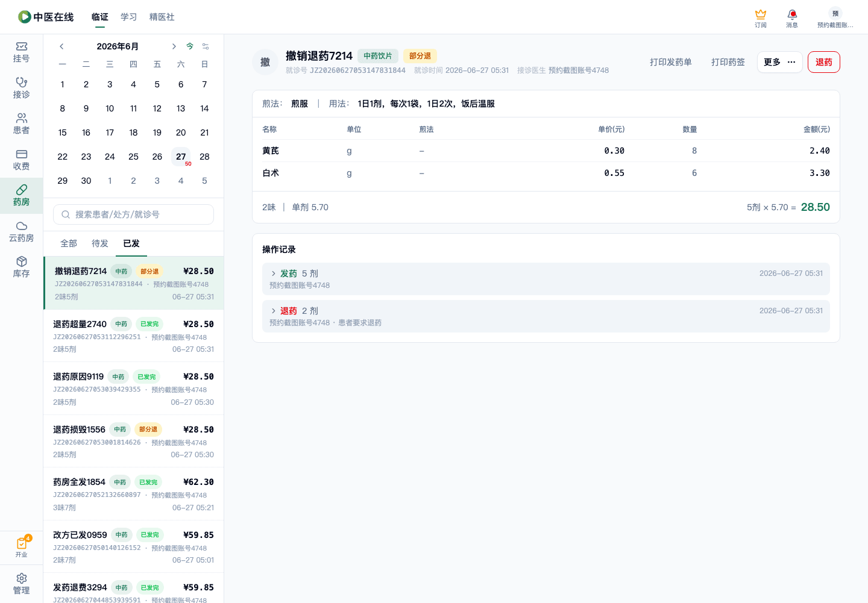Open the 改方已发0959 prescription card
868x603 pixels.
tap(134, 546)
